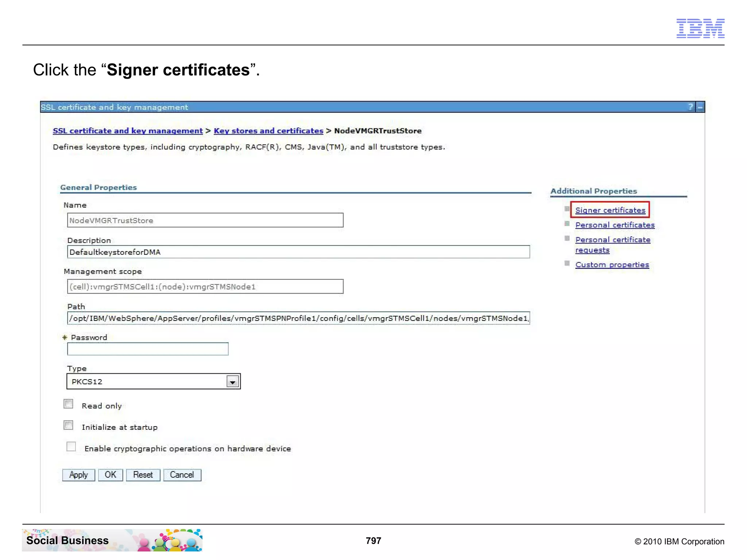Focus the Password input field
The height and width of the screenshot is (560, 747).
tap(148, 349)
